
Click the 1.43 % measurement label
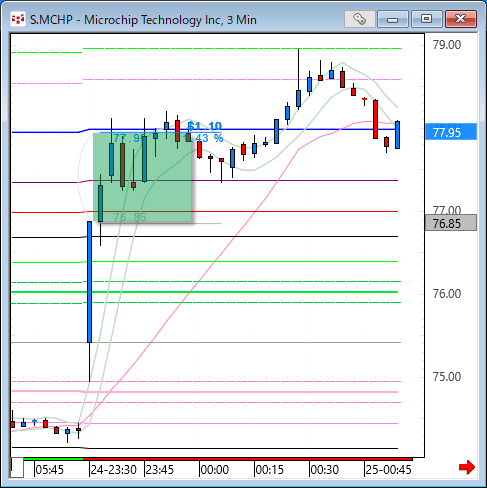(203, 138)
